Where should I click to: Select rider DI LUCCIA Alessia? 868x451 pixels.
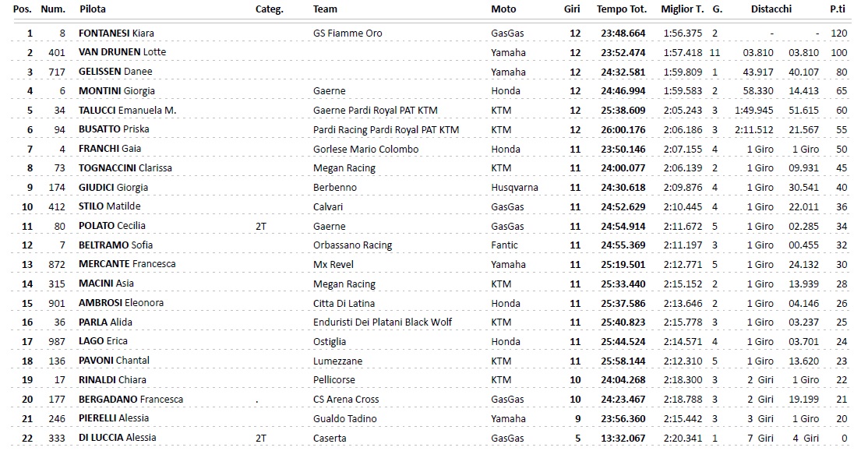(118, 438)
